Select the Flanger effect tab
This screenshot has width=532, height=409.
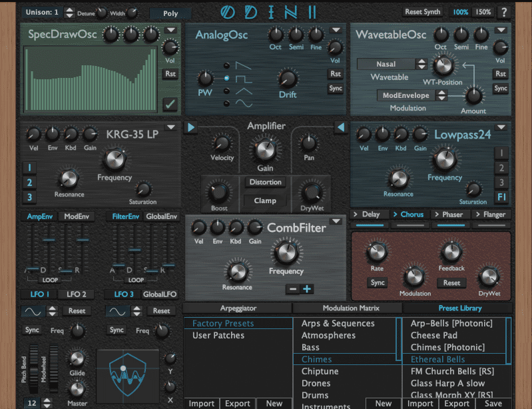491,214
